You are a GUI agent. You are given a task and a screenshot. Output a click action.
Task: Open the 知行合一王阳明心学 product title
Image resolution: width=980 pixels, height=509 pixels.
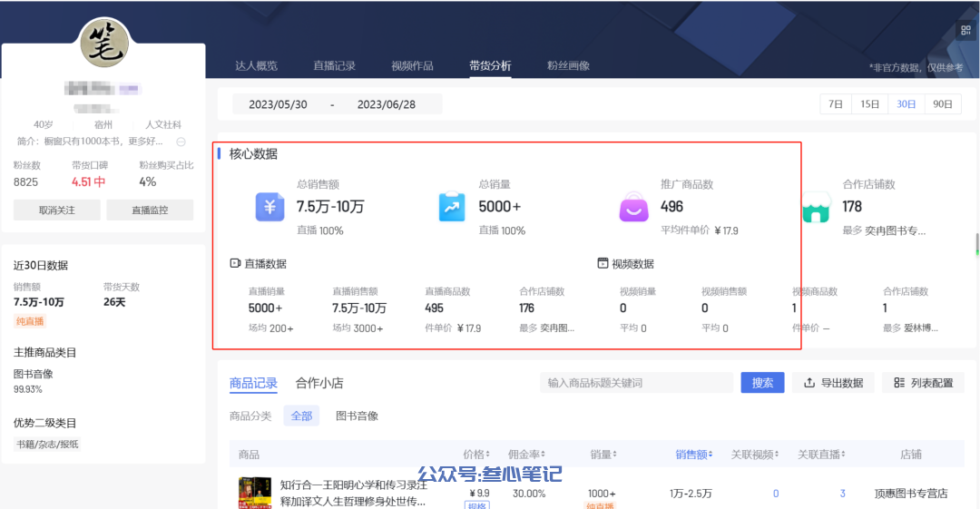click(354, 493)
